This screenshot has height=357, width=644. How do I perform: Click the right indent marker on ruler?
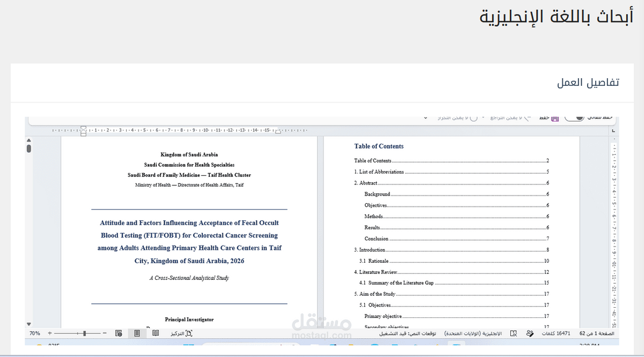point(278,131)
